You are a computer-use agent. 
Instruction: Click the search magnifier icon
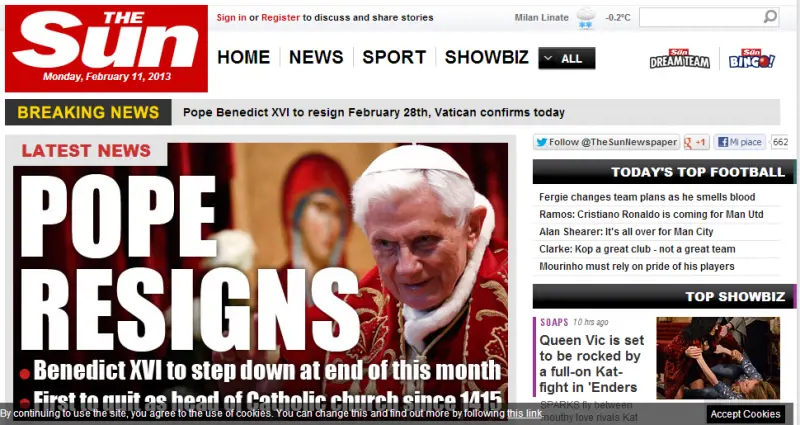[x=770, y=17]
